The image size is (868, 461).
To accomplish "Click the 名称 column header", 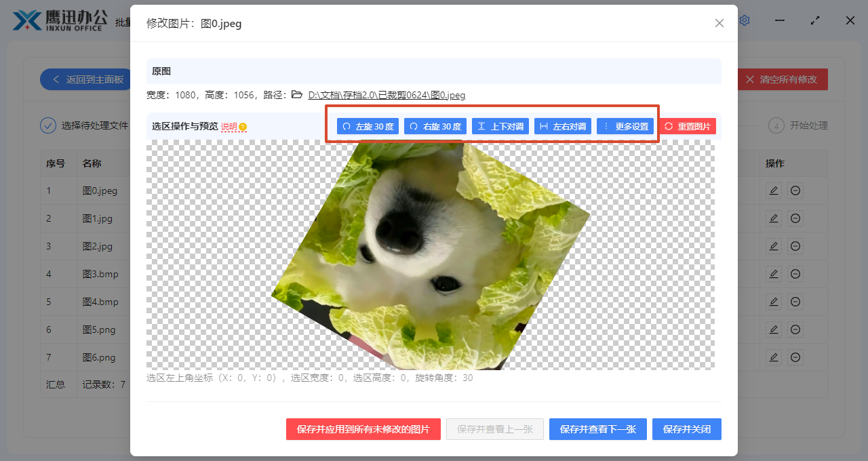I will [92, 163].
